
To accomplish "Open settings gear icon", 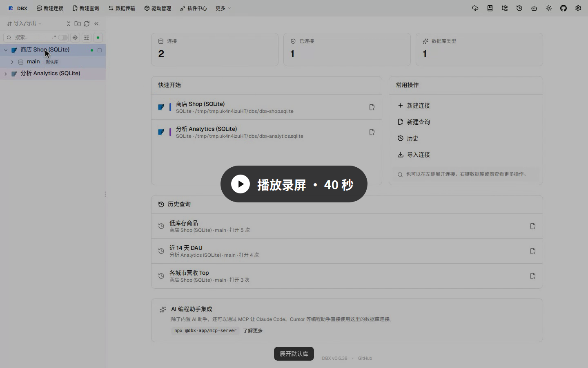I will pyautogui.click(x=578, y=8).
